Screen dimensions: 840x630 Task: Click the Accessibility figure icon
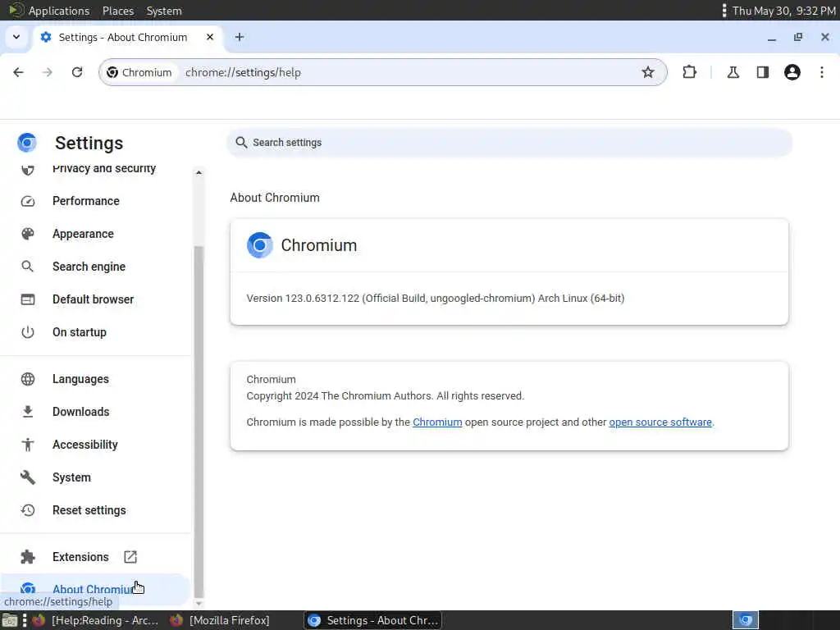(28, 444)
